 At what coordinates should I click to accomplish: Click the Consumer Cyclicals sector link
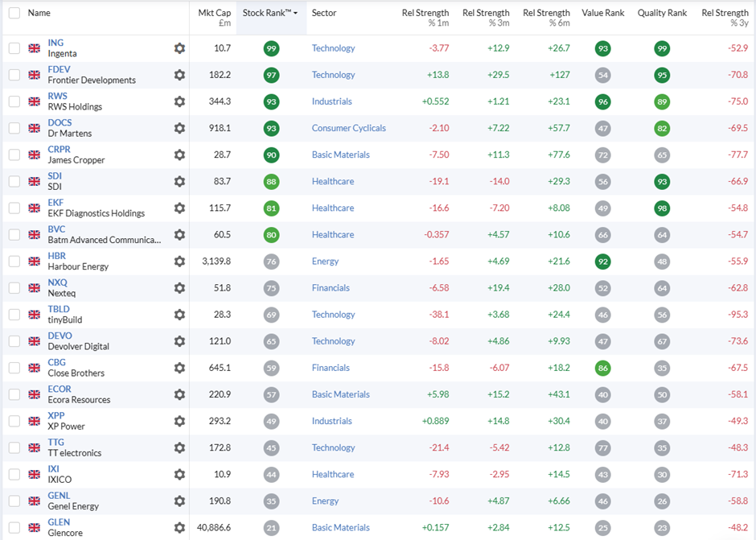tap(348, 128)
